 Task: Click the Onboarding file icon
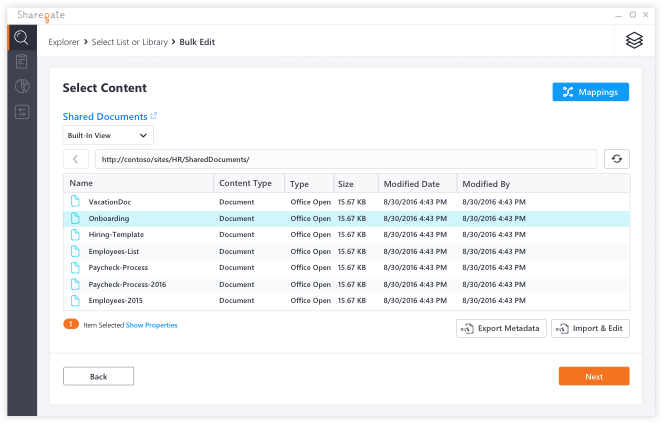75,218
